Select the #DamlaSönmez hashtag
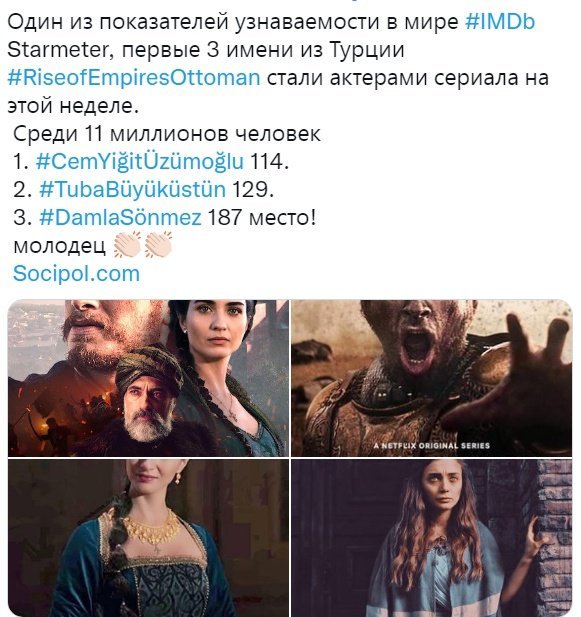 pos(120,217)
